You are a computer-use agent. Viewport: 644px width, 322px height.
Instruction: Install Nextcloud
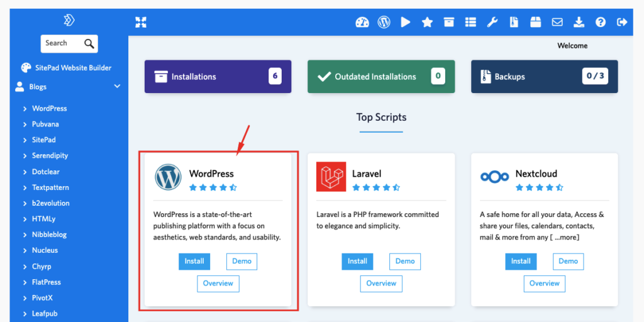click(x=521, y=262)
